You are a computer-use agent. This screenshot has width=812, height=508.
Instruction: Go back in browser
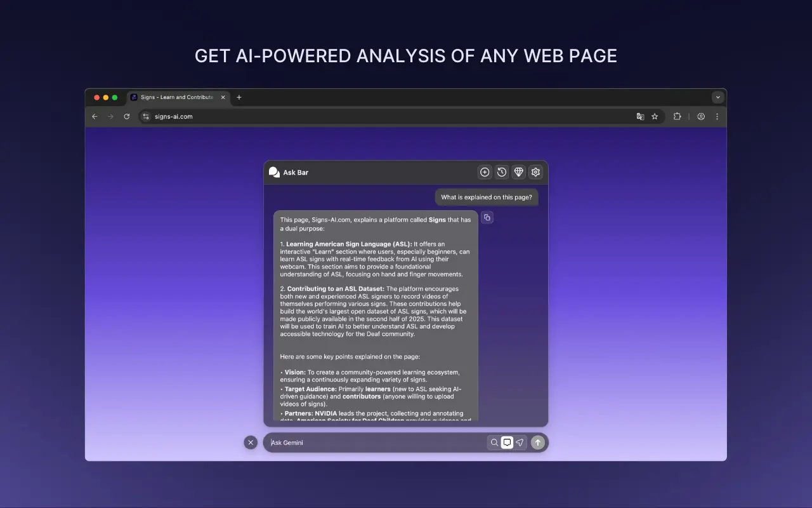tap(95, 116)
